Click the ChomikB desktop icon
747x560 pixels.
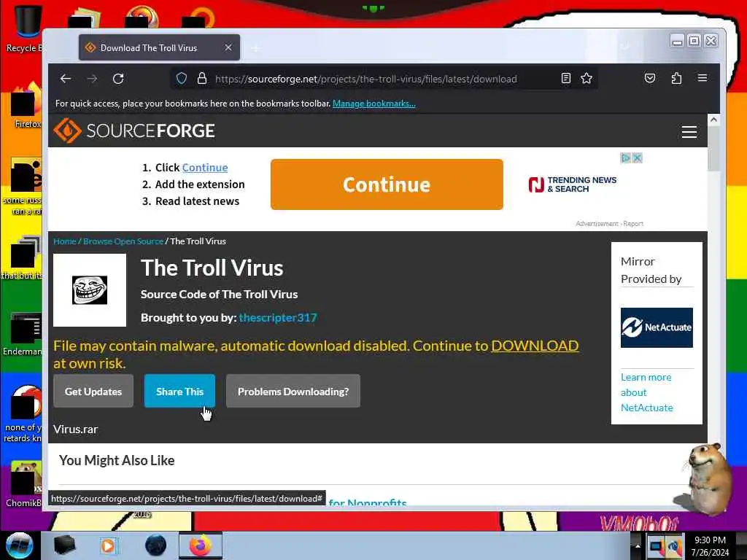(23, 484)
